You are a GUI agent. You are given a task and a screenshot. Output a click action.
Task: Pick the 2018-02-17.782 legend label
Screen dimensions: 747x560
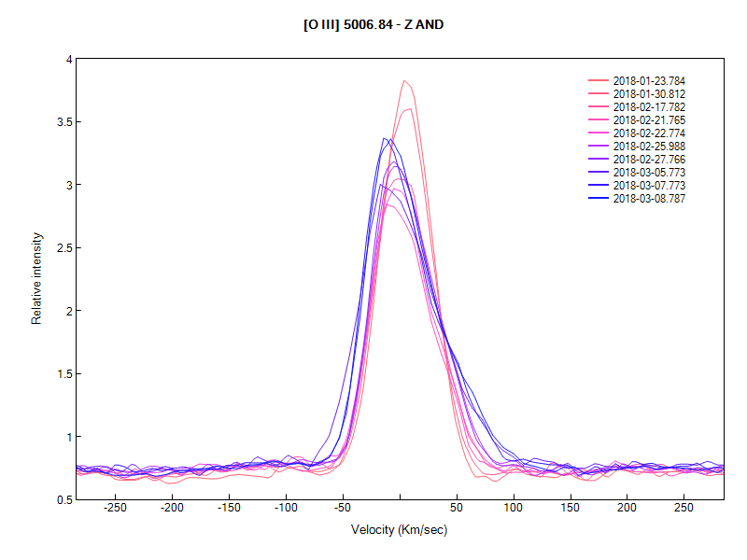(649, 107)
